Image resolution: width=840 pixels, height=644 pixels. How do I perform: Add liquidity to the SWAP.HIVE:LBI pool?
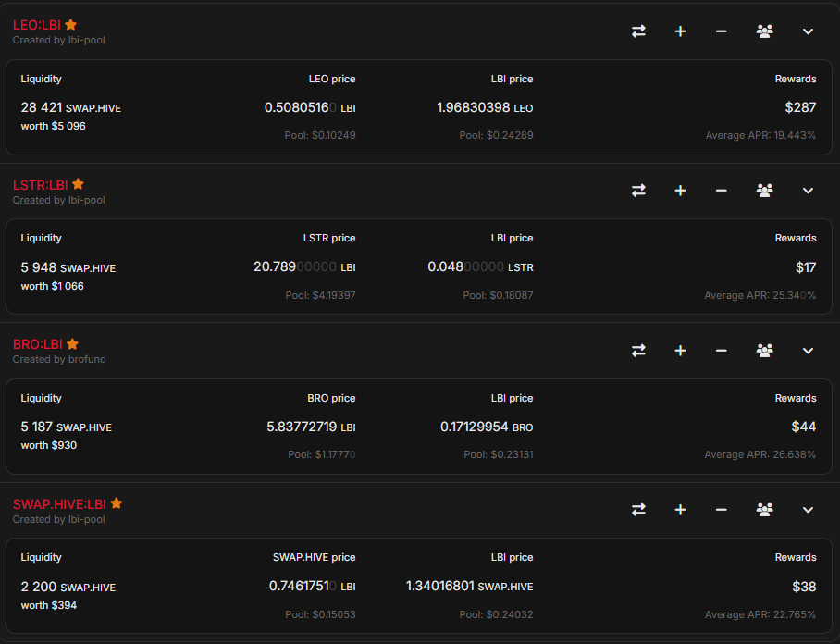pos(680,510)
